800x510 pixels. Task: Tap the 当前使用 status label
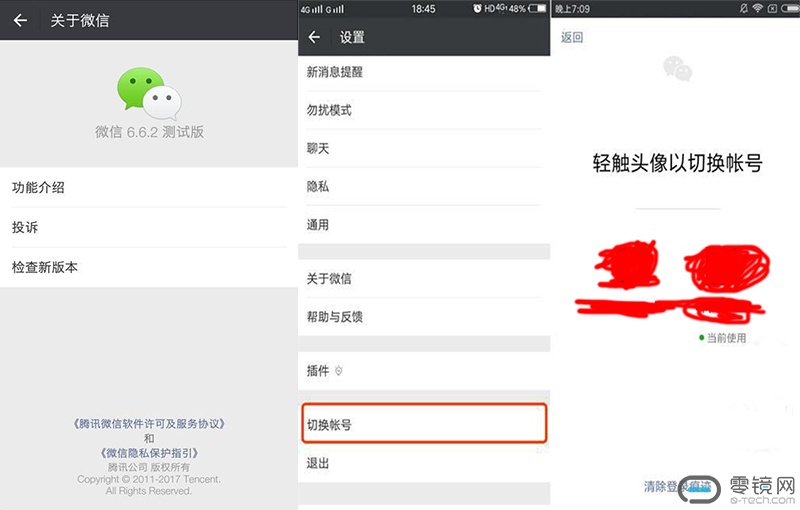click(x=723, y=338)
